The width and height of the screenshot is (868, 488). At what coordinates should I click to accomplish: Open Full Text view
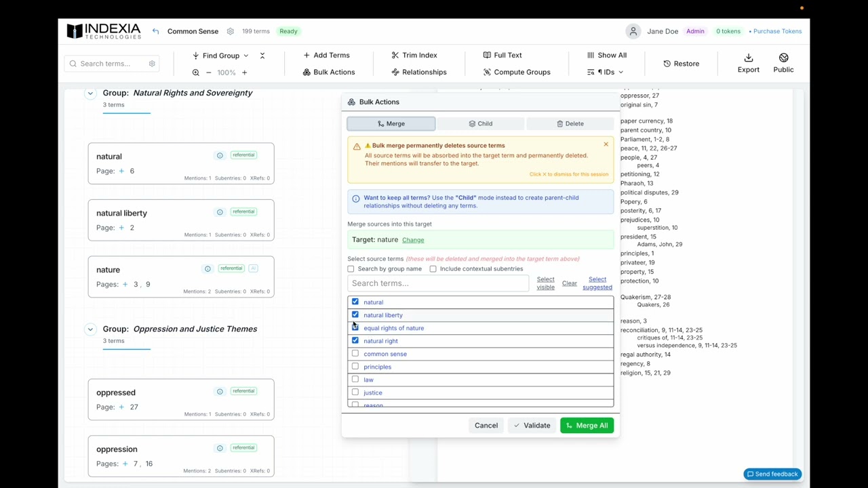point(502,56)
